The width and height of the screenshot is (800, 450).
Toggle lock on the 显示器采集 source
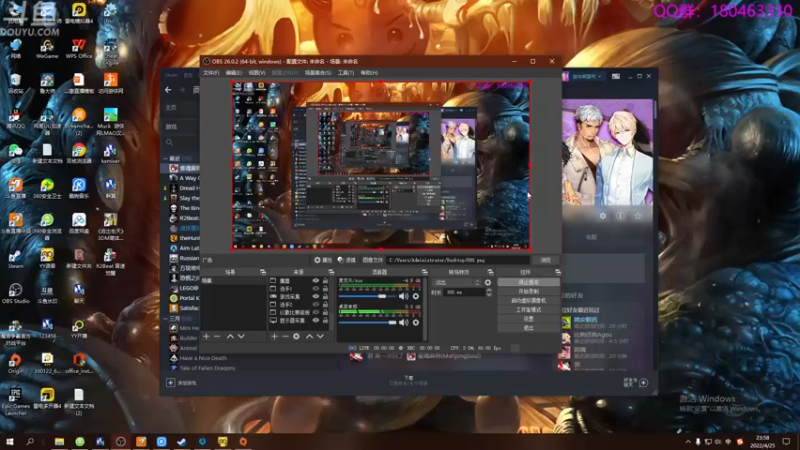(x=325, y=320)
